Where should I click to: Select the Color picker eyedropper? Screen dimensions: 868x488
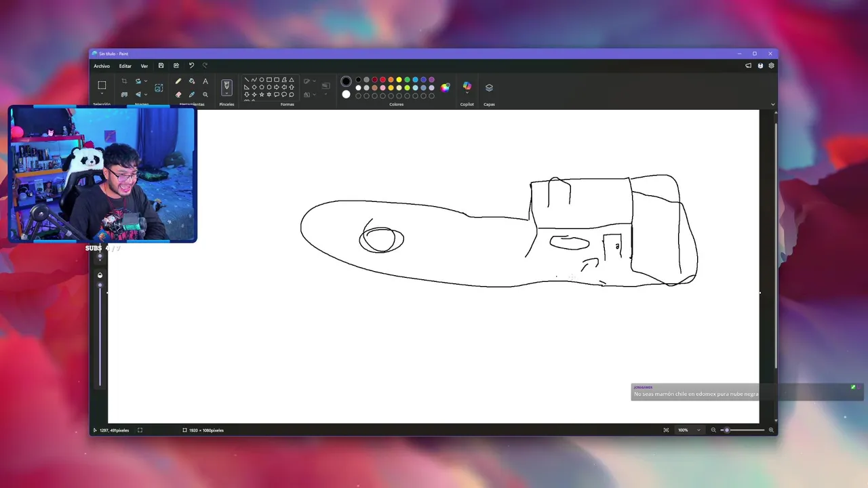tap(192, 94)
